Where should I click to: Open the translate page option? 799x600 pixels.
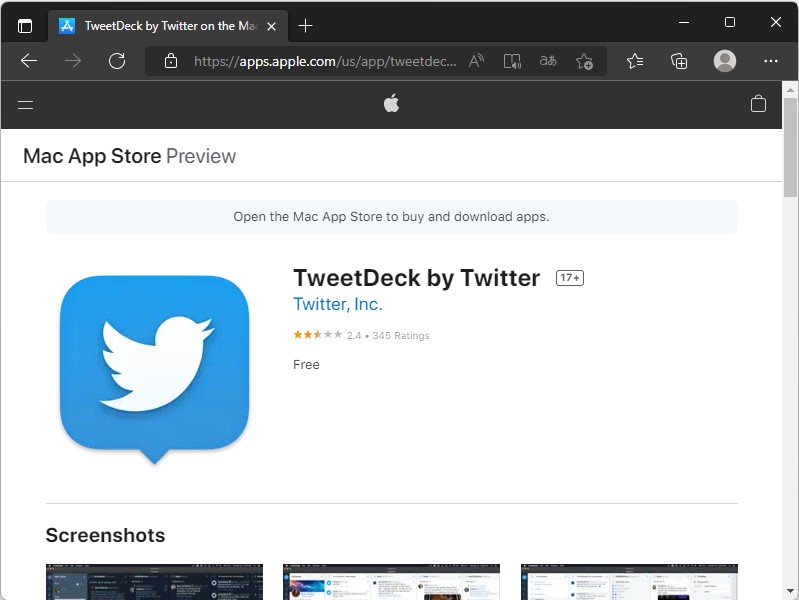pyautogui.click(x=548, y=61)
